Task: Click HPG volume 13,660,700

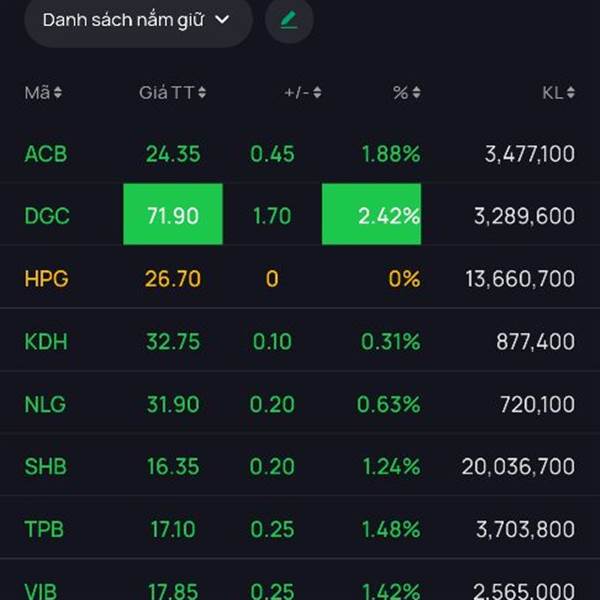Action: pyautogui.click(x=520, y=278)
